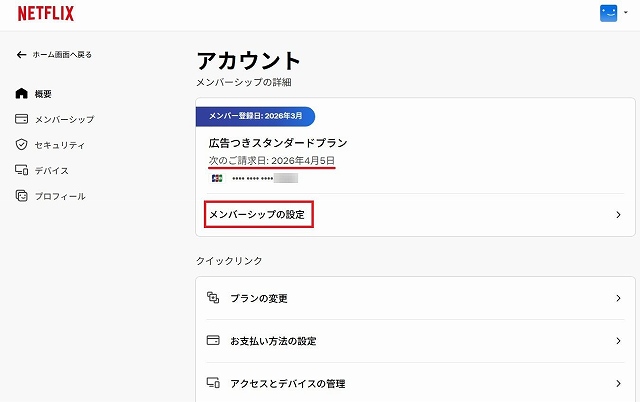
Task: Click the メンバーシップ card icon in sidebar
Action: point(21,119)
